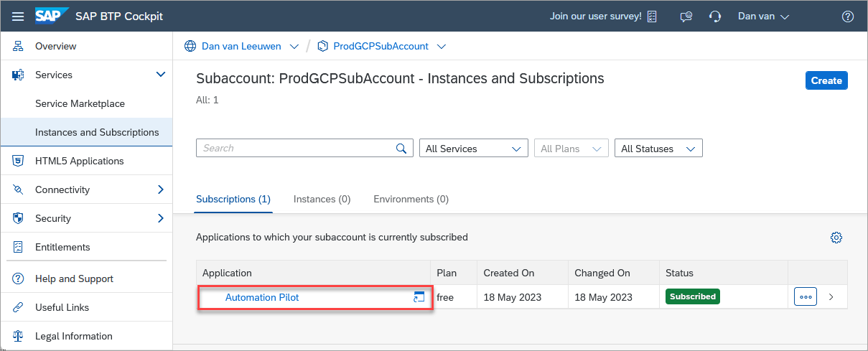Click the Services puzzle icon
This screenshot has width=868, height=351.
pyautogui.click(x=19, y=75)
